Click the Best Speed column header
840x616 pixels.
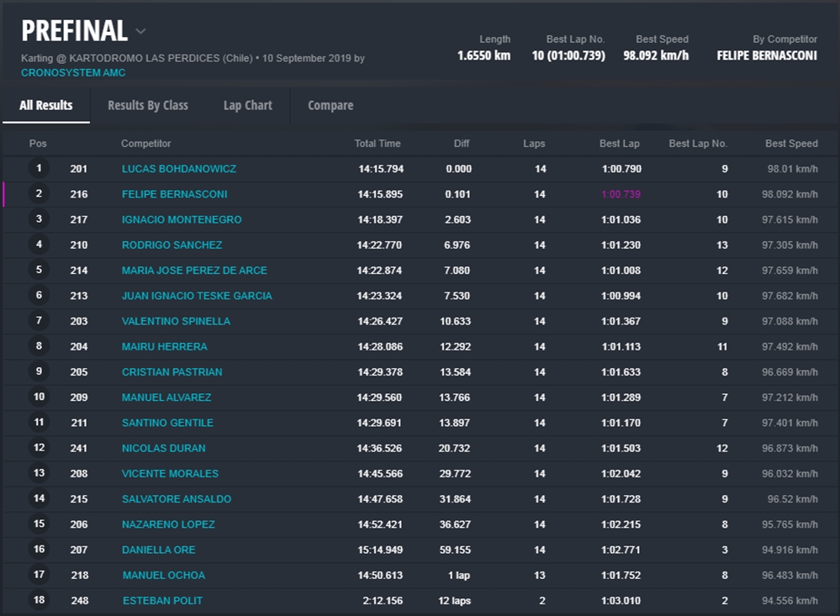pos(791,144)
